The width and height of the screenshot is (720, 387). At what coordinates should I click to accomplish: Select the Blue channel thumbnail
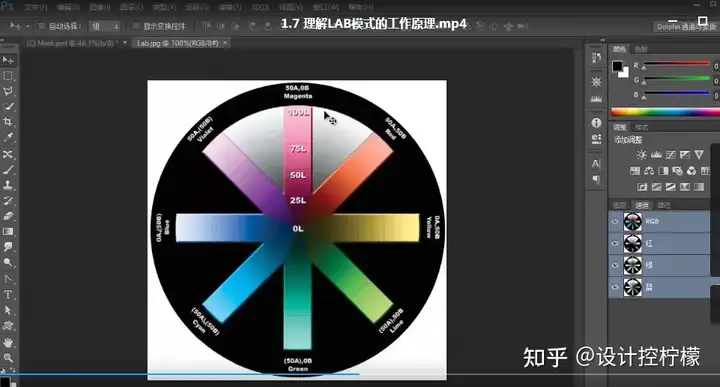(632, 287)
